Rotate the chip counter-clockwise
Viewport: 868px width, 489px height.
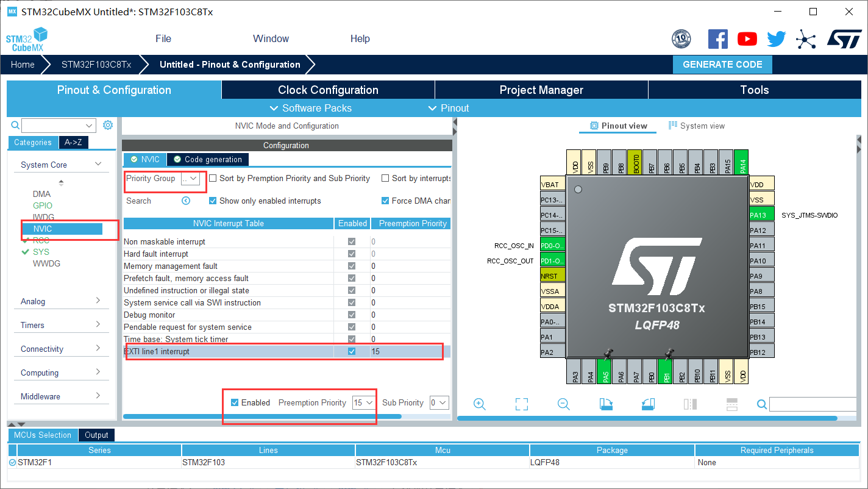[x=648, y=404]
